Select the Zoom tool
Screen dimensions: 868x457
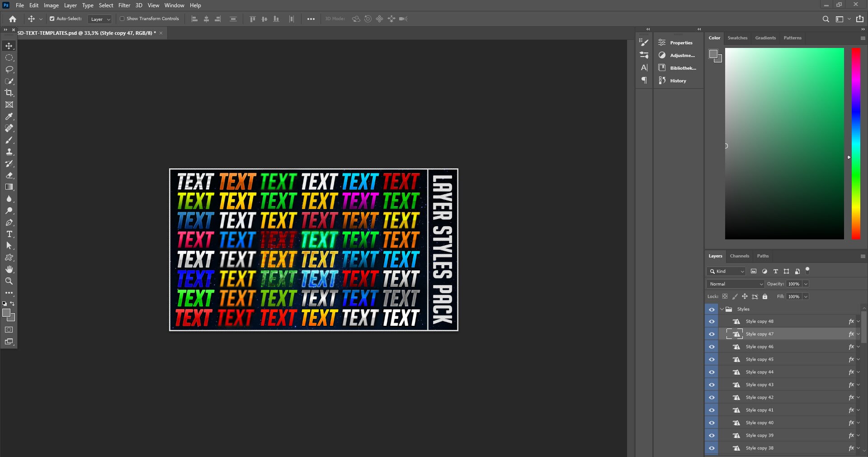point(9,281)
